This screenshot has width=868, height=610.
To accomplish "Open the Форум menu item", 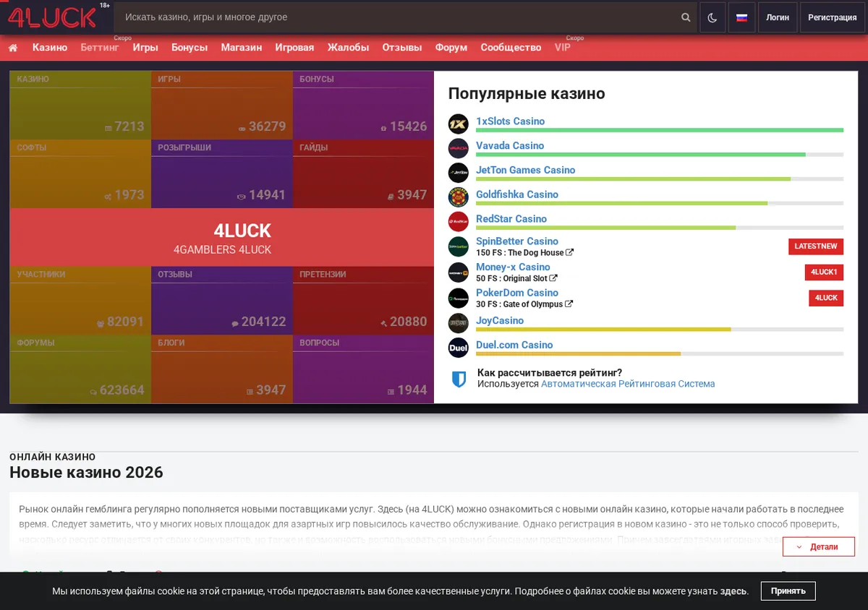I will click(x=451, y=48).
